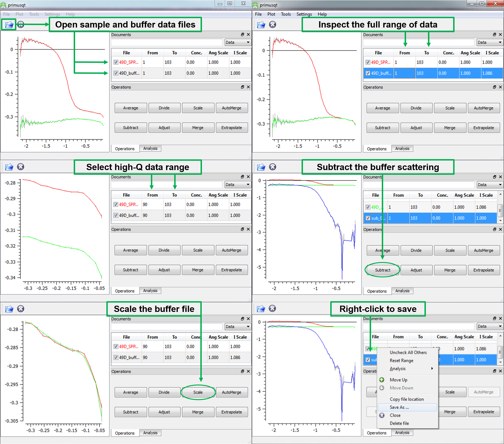Open Data dropdown in 'Scale the buffer file' panel
This screenshot has width=504, height=444.
click(x=237, y=327)
